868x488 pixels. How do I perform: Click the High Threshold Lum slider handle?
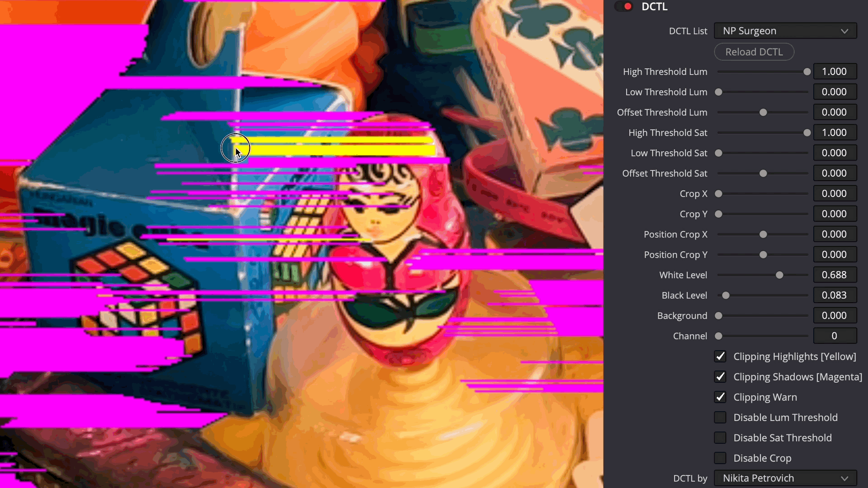pyautogui.click(x=807, y=71)
